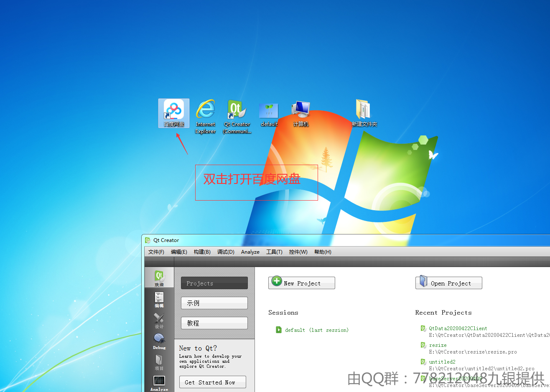This screenshot has width=550, height=392.
Task: Open the 工具(T) menu
Action: (274, 252)
